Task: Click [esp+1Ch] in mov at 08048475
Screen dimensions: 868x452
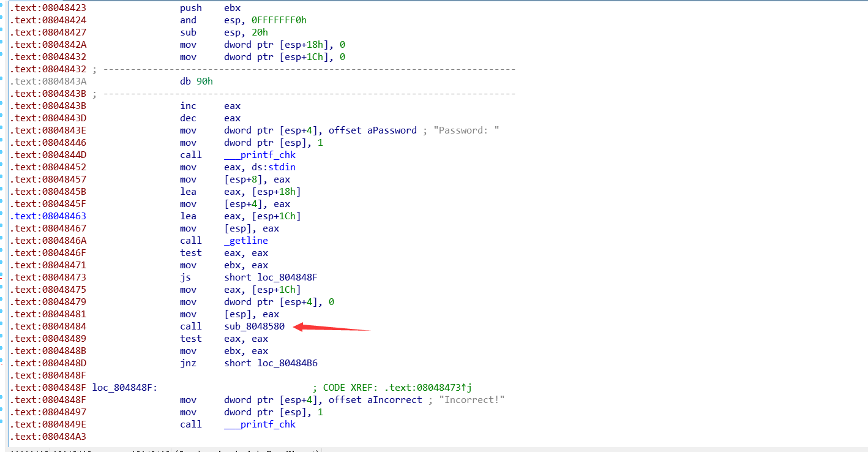Action: pos(277,290)
